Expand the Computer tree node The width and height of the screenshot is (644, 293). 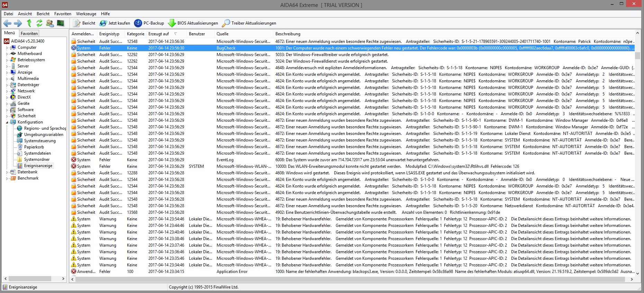click(7, 48)
